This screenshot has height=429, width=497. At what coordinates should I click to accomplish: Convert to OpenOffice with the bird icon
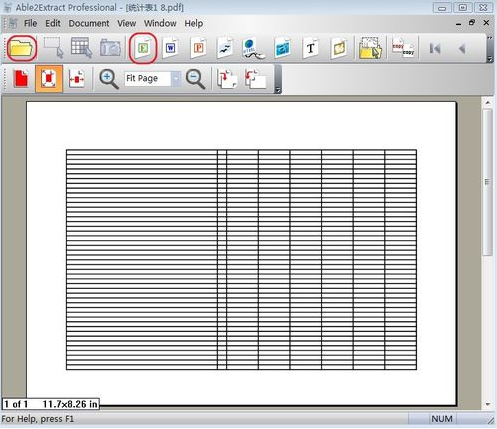225,48
